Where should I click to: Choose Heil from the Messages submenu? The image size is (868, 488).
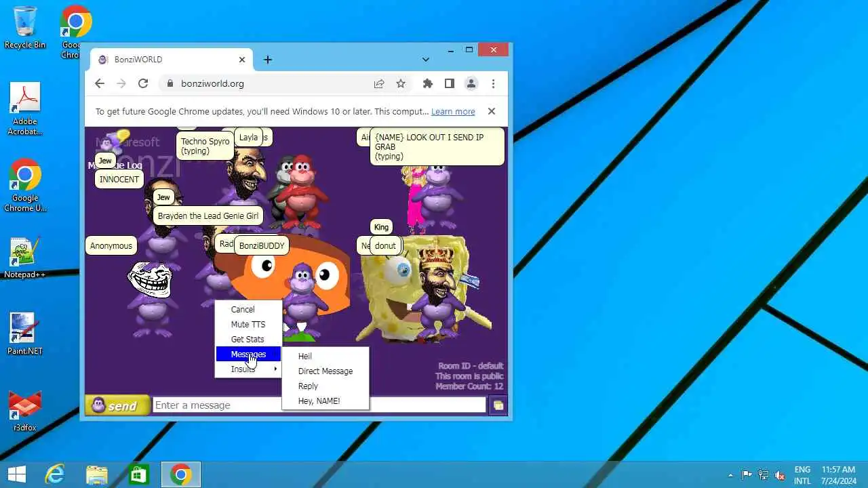pyautogui.click(x=325, y=357)
